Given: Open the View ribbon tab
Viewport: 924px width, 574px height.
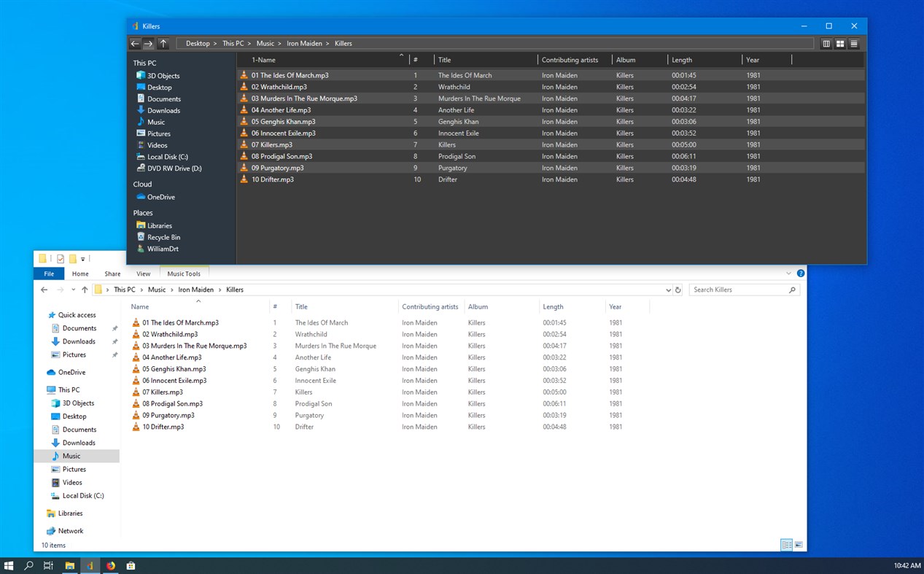Looking at the screenshot, I should [x=143, y=273].
